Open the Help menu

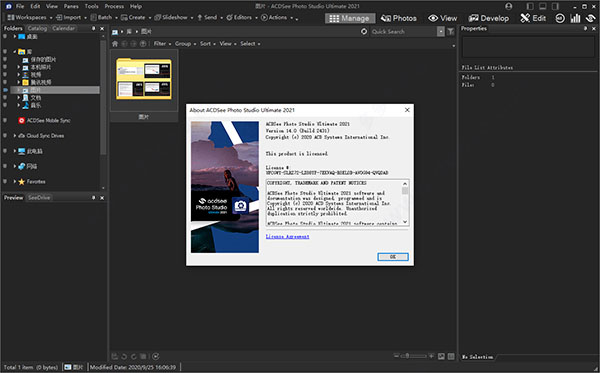click(x=136, y=6)
